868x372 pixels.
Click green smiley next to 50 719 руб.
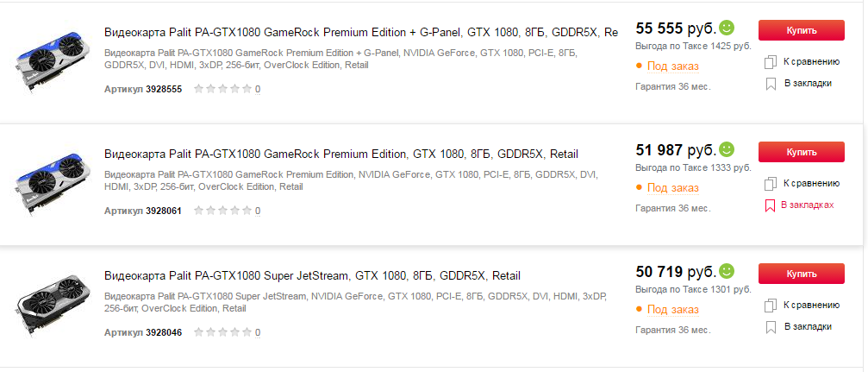[727, 271]
